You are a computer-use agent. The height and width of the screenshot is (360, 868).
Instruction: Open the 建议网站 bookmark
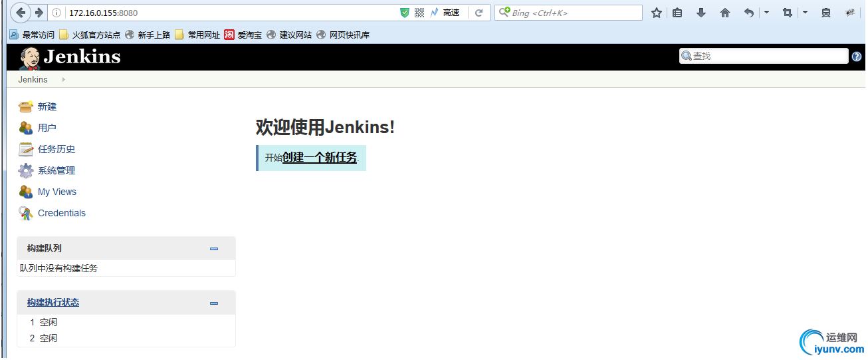tap(289, 35)
